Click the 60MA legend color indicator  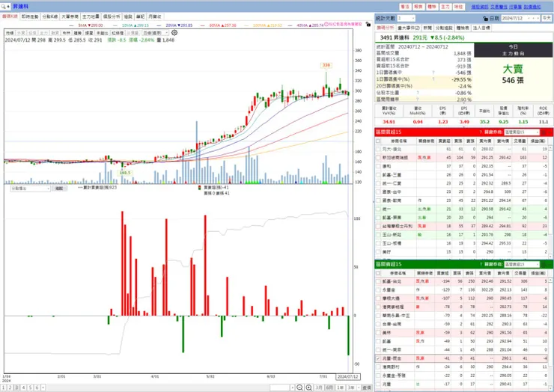[203, 25]
